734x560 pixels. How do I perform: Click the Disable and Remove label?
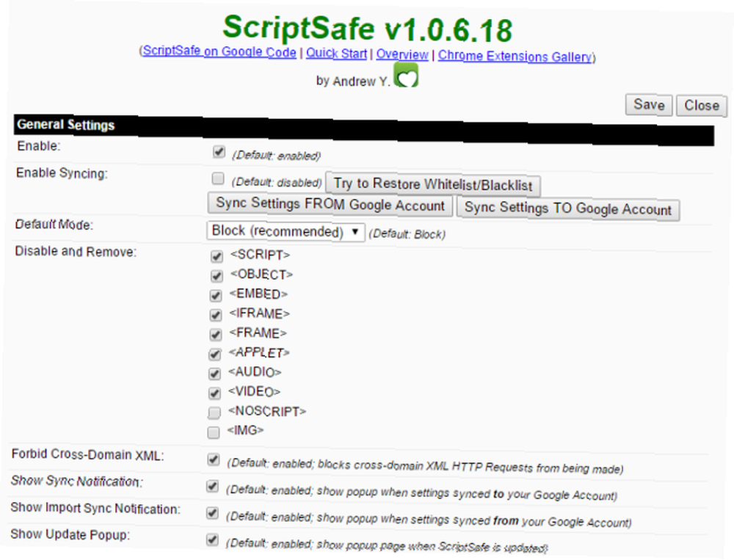(x=76, y=252)
